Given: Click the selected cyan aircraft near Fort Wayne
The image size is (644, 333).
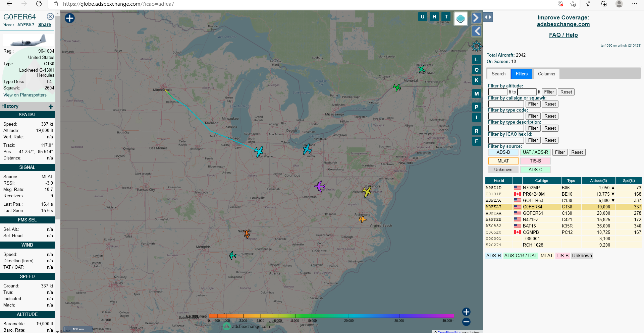Looking at the screenshot, I should tap(259, 151).
